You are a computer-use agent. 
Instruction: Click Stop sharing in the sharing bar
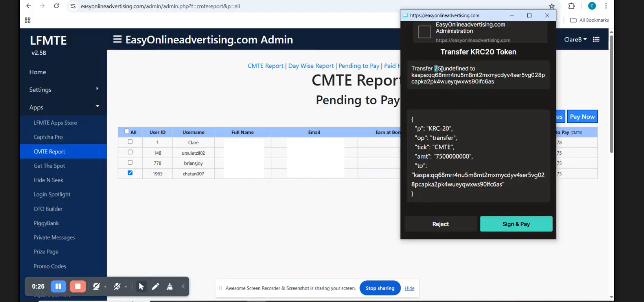pos(380,288)
